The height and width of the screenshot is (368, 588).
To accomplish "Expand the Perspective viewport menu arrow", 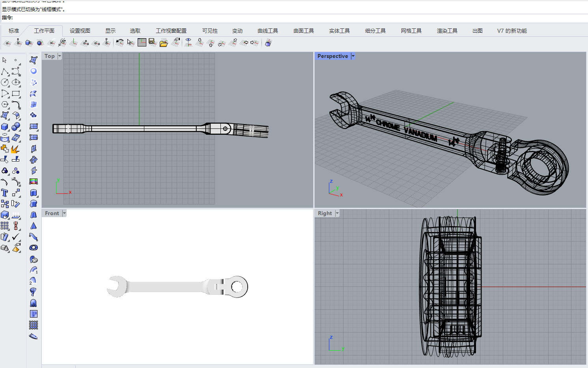I will click(353, 56).
